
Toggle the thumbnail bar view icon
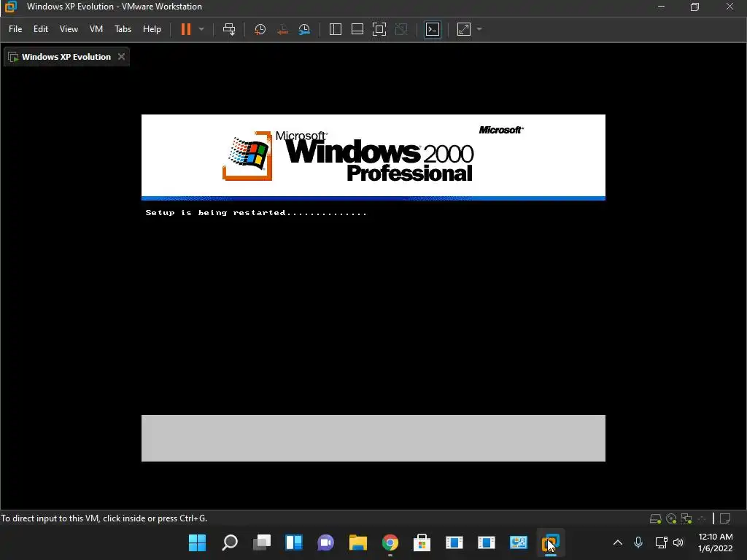point(357,29)
